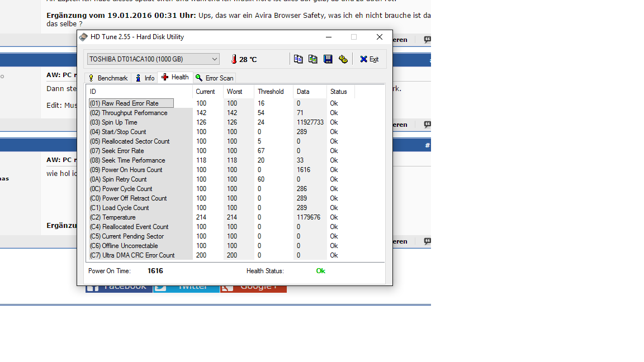Save screenshot using the floppy disk icon
The height and width of the screenshot is (362, 644).
[x=328, y=59]
